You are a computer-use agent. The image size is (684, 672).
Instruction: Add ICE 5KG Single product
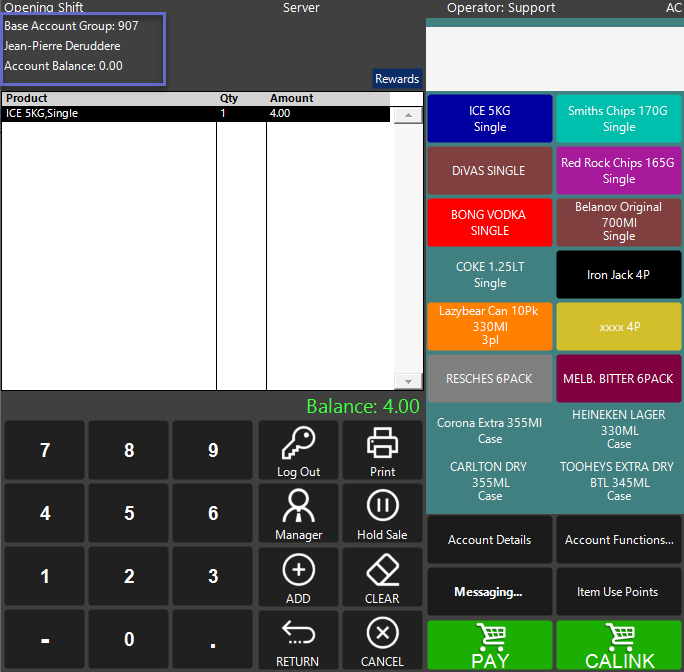(490, 119)
